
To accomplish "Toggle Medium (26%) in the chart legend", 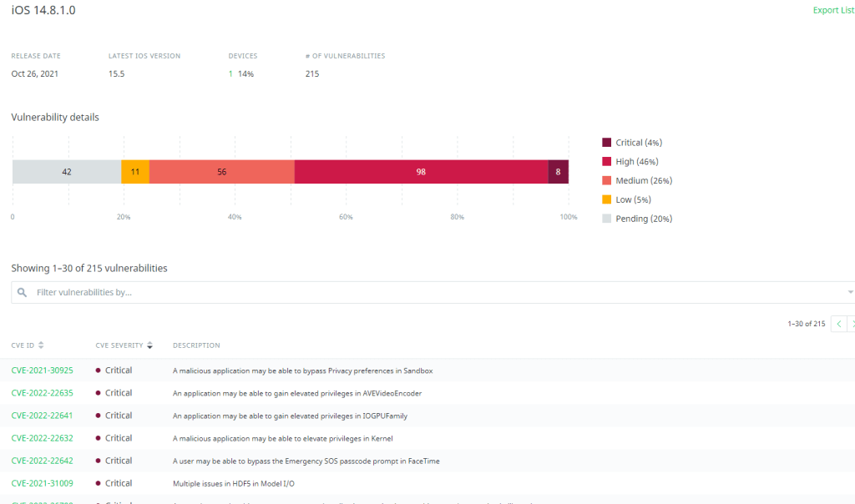I will (x=642, y=180).
